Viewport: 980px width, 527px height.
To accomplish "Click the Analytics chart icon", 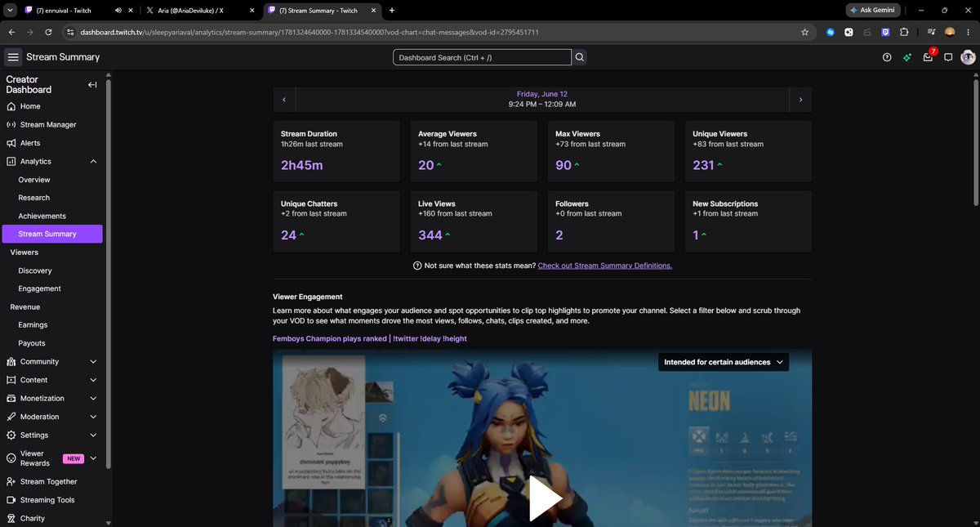I will click(x=11, y=162).
